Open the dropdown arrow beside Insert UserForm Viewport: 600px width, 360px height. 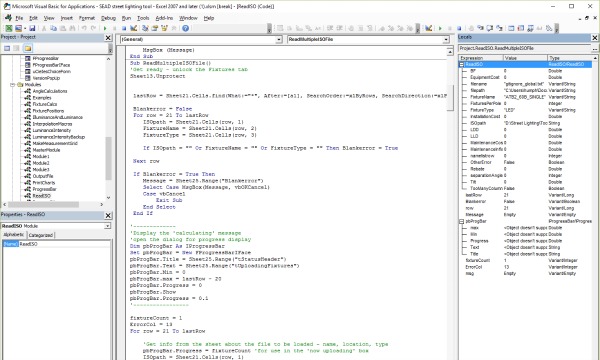click(25, 28)
